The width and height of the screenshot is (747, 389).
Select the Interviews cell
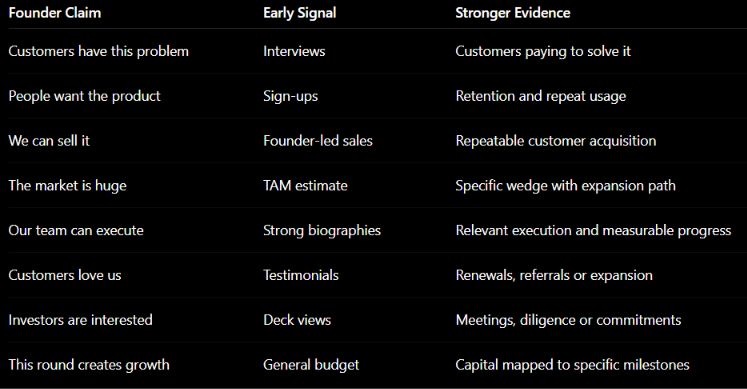[x=294, y=51]
